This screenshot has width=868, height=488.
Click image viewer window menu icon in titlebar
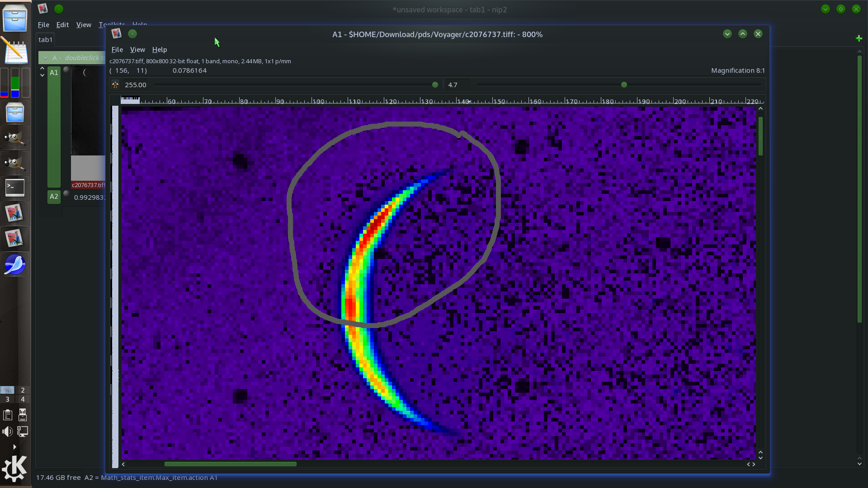click(x=117, y=34)
